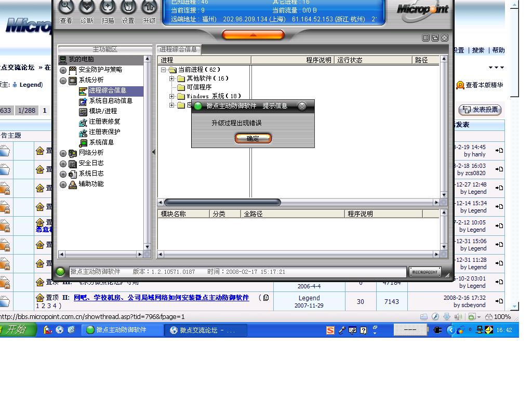Expand hidden tray icons with the arrow
This screenshot has width=532, height=399.
click(x=450, y=330)
